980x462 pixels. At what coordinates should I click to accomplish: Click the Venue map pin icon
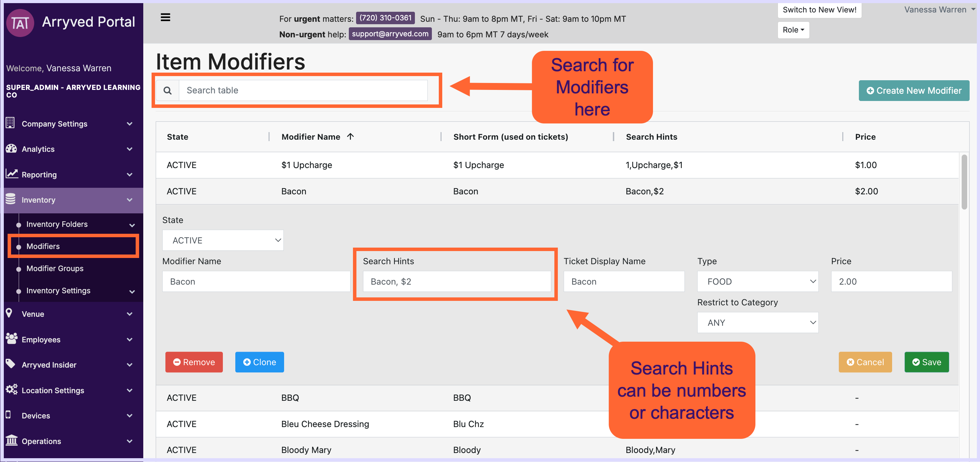point(9,313)
